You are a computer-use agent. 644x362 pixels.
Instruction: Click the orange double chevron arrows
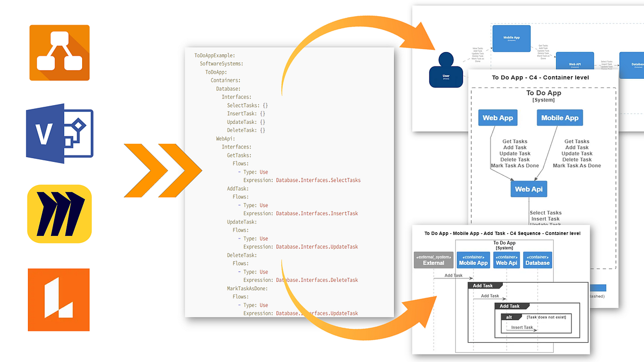pyautogui.click(x=161, y=170)
